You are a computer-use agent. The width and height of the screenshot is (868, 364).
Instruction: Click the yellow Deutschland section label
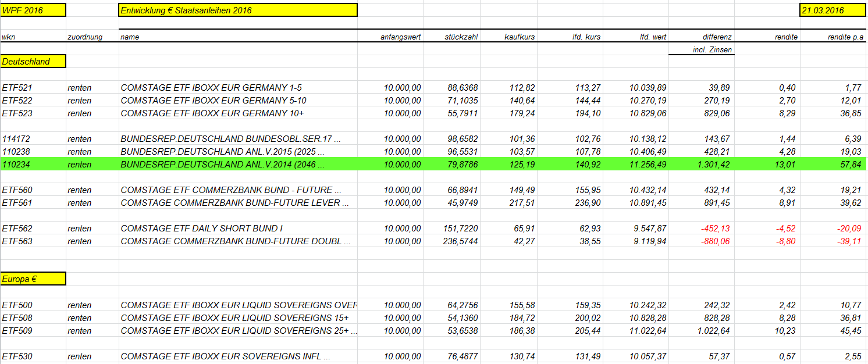(x=33, y=61)
